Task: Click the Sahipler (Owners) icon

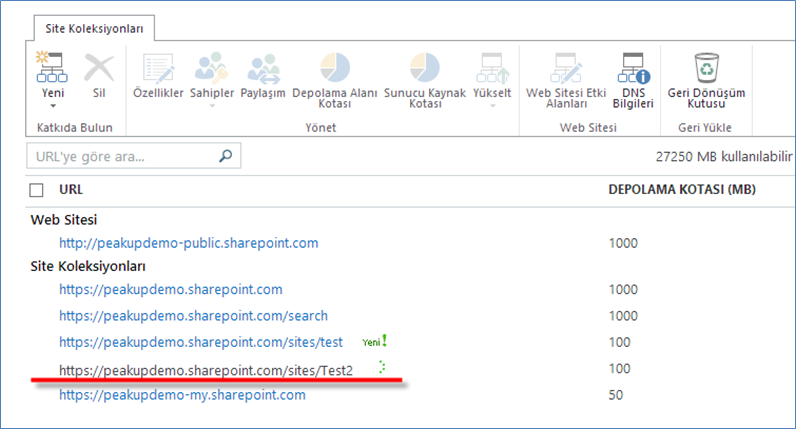Action: (x=212, y=68)
